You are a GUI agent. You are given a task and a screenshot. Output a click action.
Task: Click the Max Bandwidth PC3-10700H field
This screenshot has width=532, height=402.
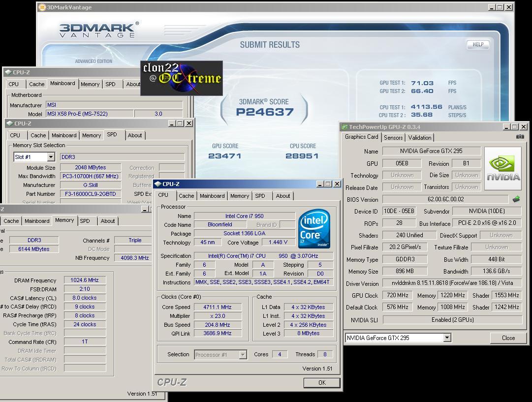click(90, 176)
